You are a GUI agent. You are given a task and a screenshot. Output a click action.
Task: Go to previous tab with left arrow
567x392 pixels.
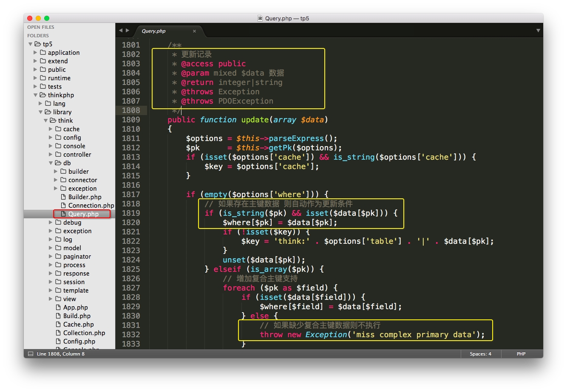tap(121, 31)
